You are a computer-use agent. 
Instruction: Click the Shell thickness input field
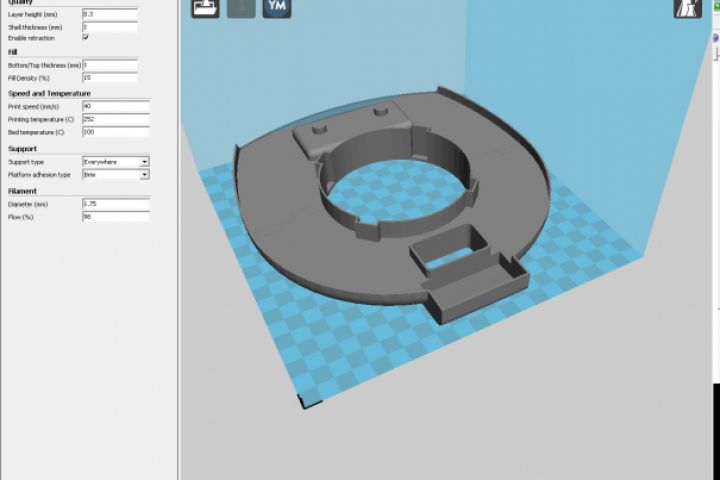pos(110,27)
